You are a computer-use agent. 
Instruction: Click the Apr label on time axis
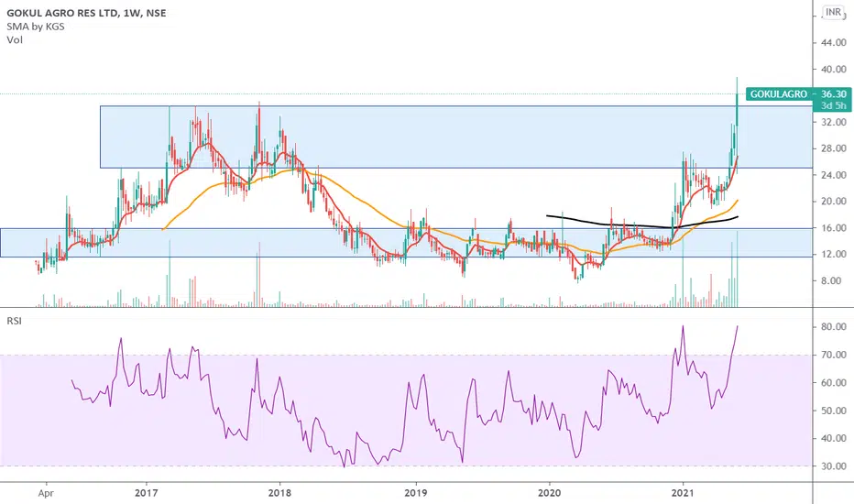(x=47, y=493)
